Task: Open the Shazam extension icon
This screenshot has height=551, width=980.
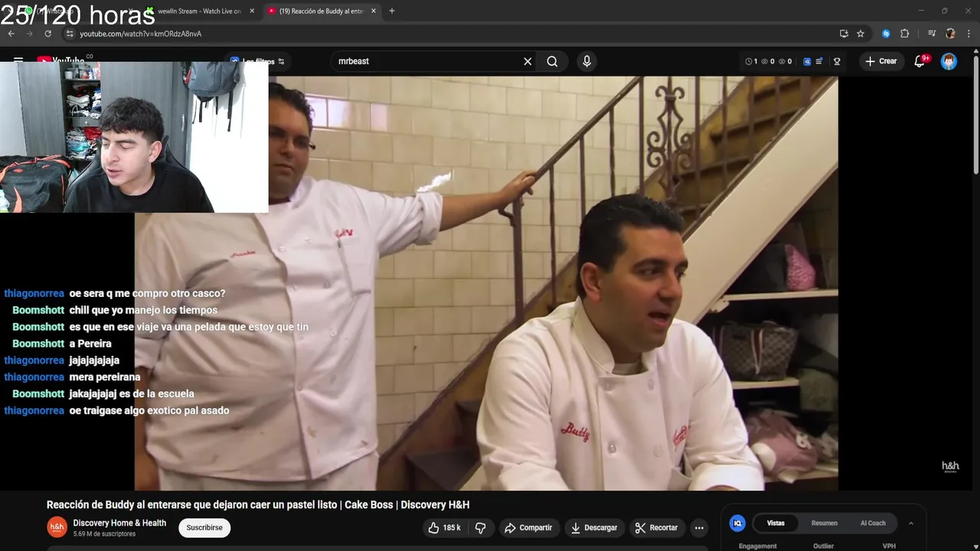Action: point(886,34)
